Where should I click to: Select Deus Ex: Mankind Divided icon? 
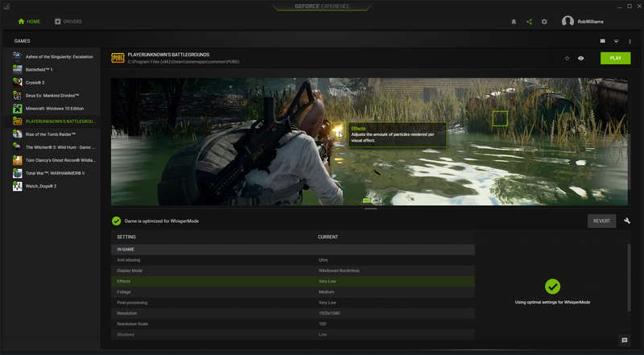(17, 95)
